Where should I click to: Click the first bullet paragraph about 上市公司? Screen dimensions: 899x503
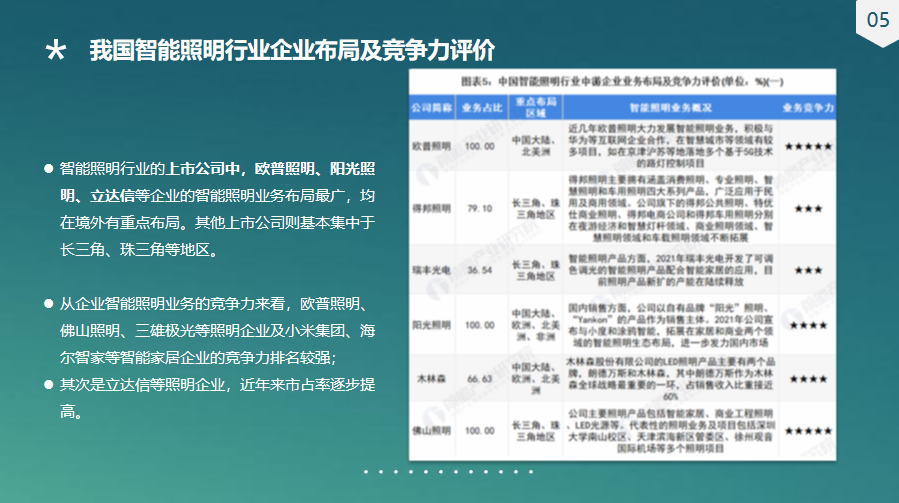pos(217,208)
